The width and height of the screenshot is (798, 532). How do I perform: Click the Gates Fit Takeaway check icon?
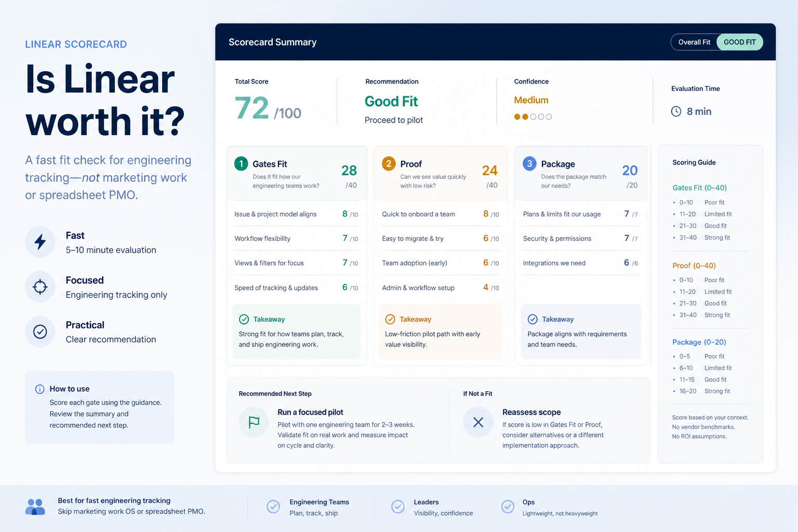click(x=244, y=319)
